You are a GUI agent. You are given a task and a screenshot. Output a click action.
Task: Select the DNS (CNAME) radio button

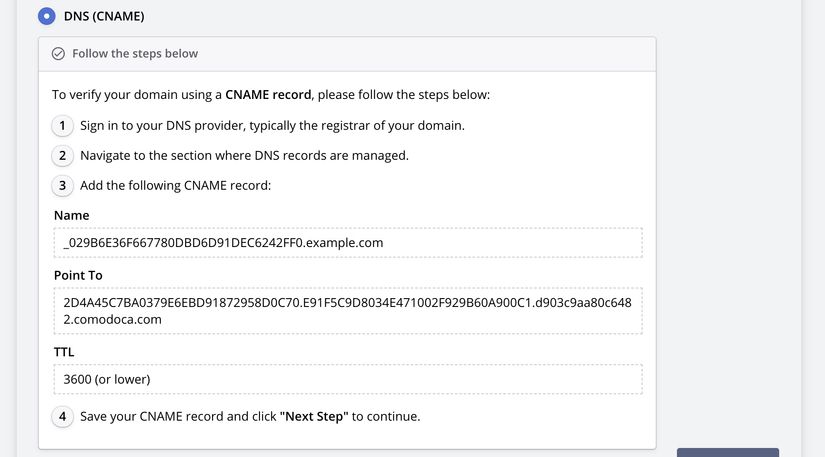pyautogui.click(x=46, y=16)
